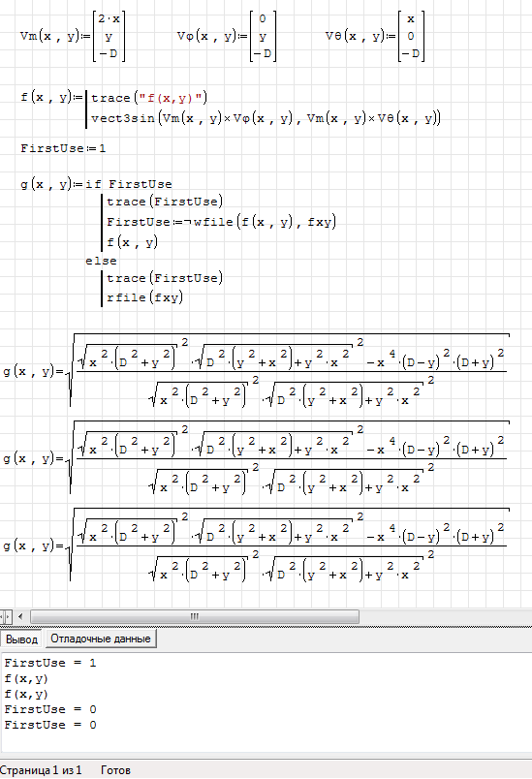
Task: Click the wfile assignment line in g(x, y)
Action: [x=222, y=222]
